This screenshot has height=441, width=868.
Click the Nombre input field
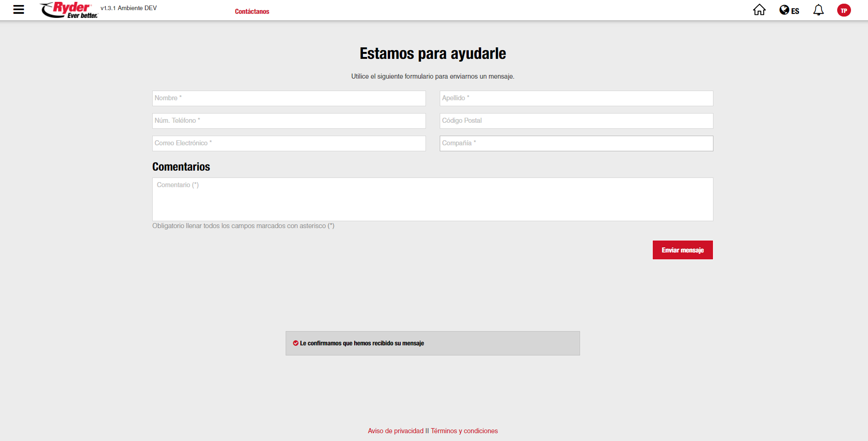(289, 98)
